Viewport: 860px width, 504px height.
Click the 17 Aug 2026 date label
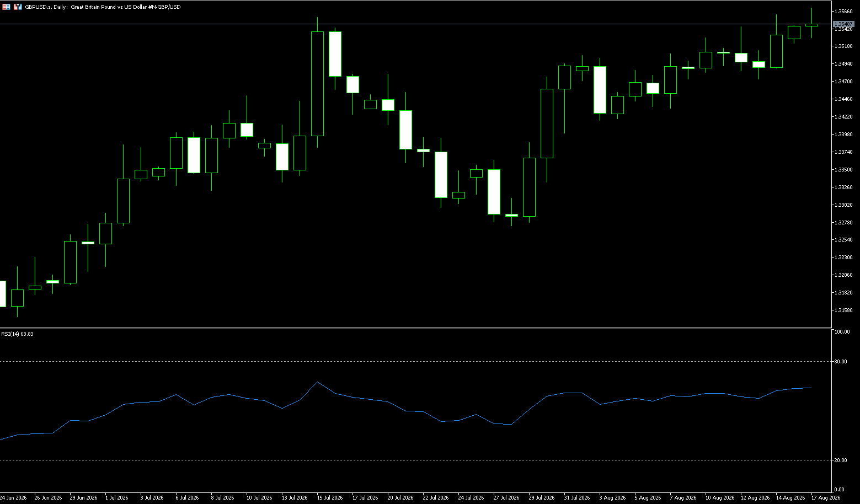[826, 498]
